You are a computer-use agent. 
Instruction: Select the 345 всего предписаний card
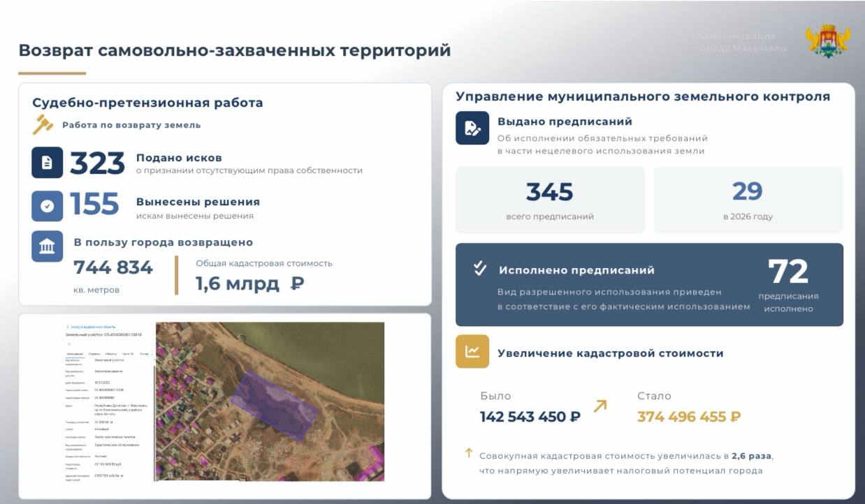point(550,200)
